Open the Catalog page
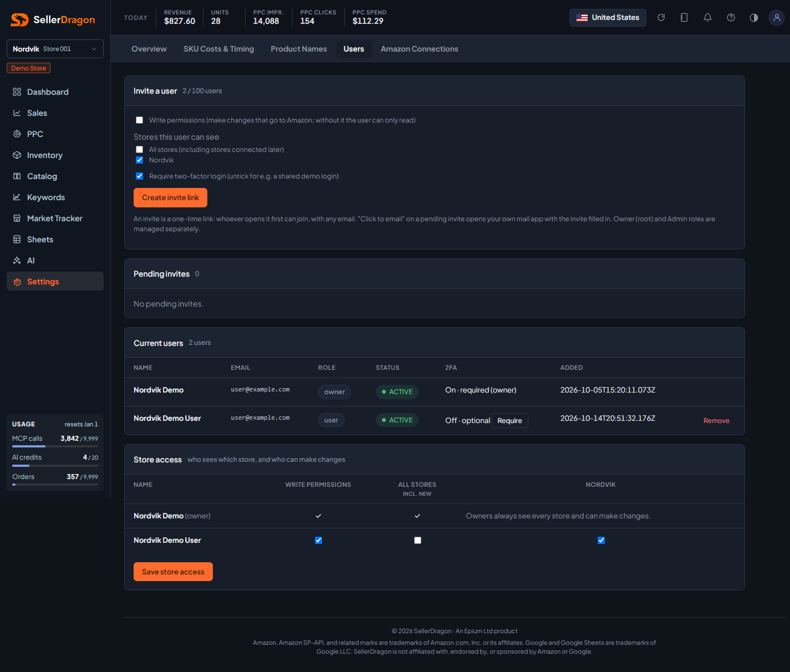This screenshot has width=790, height=672. [x=55, y=176]
